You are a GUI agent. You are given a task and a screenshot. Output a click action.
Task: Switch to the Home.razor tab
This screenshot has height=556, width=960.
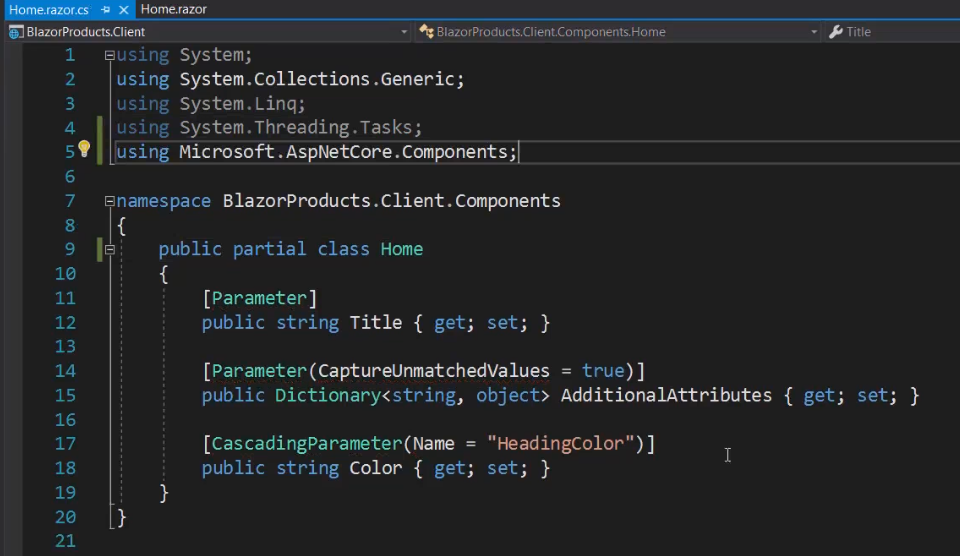pyautogui.click(x=173, y=9)
